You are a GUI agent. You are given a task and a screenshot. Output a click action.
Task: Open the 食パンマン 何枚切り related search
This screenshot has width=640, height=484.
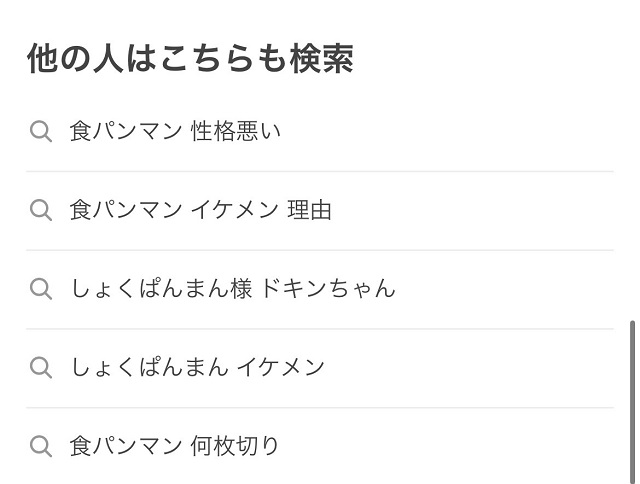tap(175, 446)
